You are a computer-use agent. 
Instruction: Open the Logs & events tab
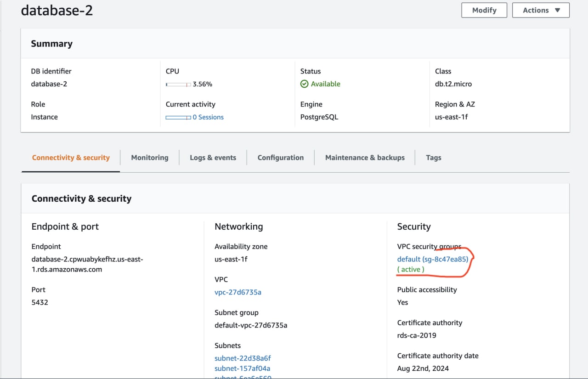coord(213,158)
